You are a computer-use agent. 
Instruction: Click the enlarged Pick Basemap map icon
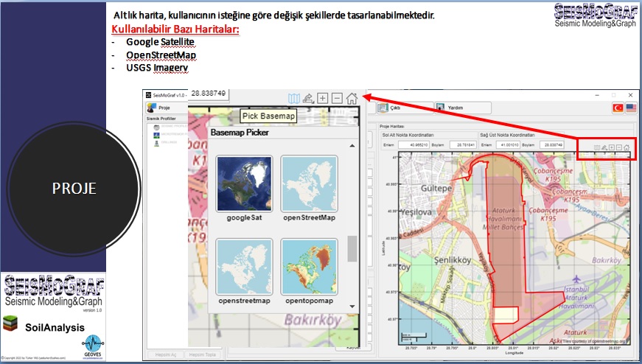pyautogui.click(x=294, y=98)
